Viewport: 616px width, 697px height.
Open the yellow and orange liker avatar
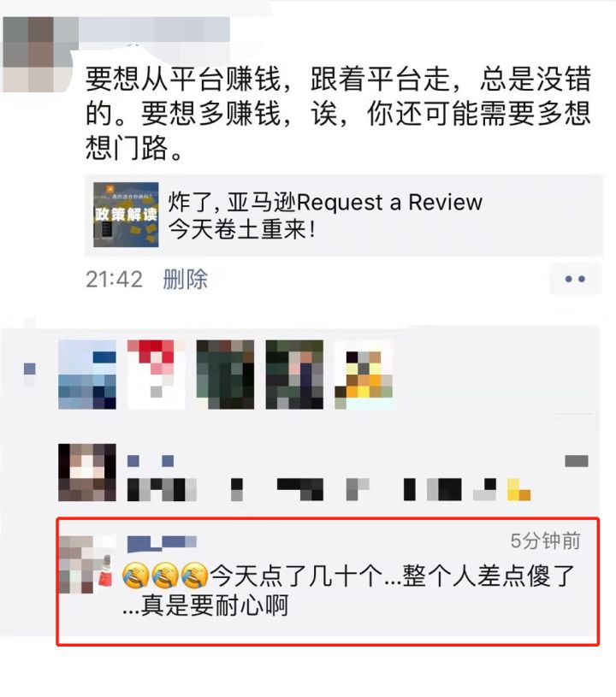pyautogui.click(x=364, y=375)
